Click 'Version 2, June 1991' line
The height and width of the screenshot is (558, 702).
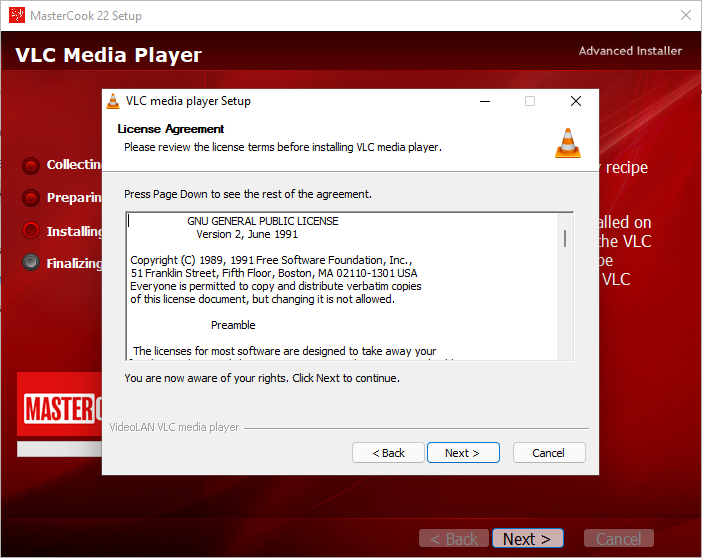click(x=247, y=234)
